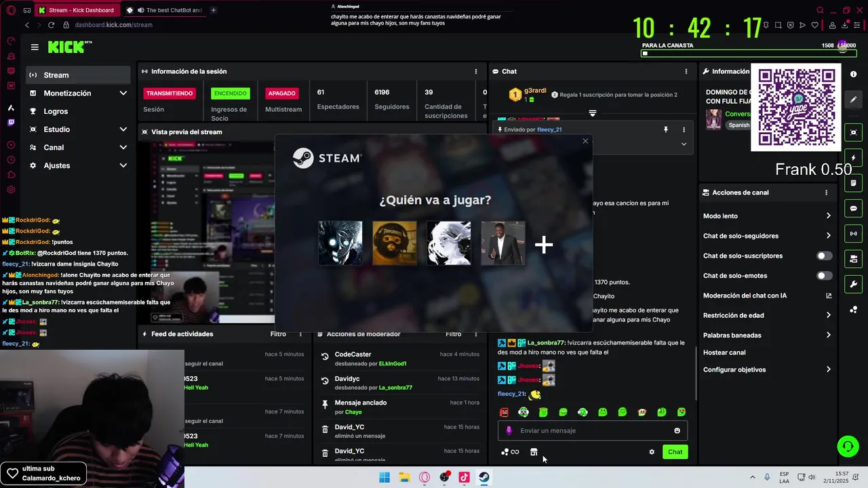Click the purple microphone icon in chat
The height and width of the screenshot is (488, 868).
[509, 430]
